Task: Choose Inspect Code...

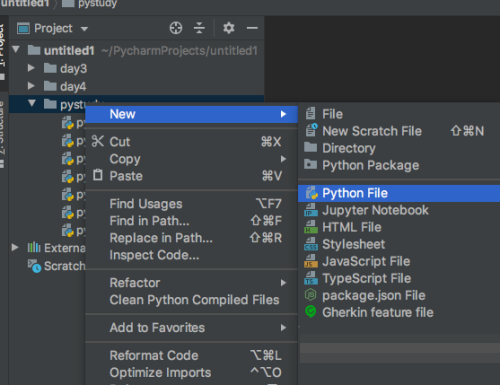Action: pyautogui.click(x=191, y=255)
